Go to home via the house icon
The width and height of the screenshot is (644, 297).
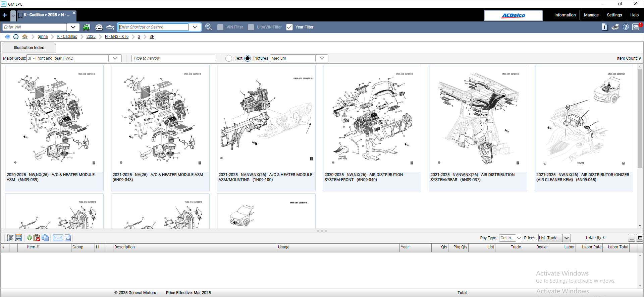(x=25, y=37)
